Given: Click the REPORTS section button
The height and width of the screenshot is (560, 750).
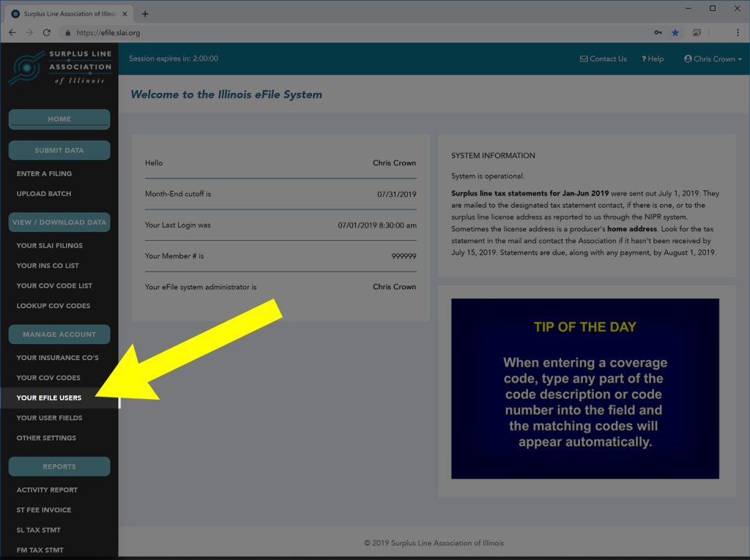Looking at the screenshot, I should coord(59,466).
